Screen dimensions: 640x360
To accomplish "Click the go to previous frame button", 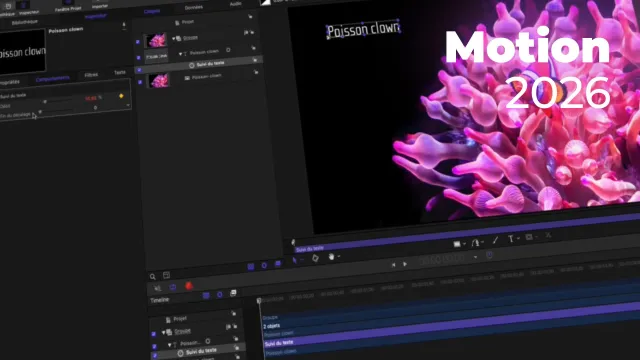I will [x=393, y=265].
